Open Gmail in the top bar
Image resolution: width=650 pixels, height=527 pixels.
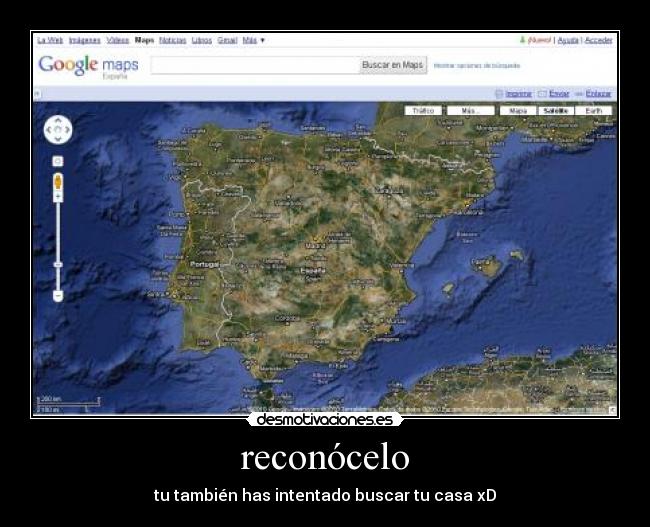[x=227, y=40]
